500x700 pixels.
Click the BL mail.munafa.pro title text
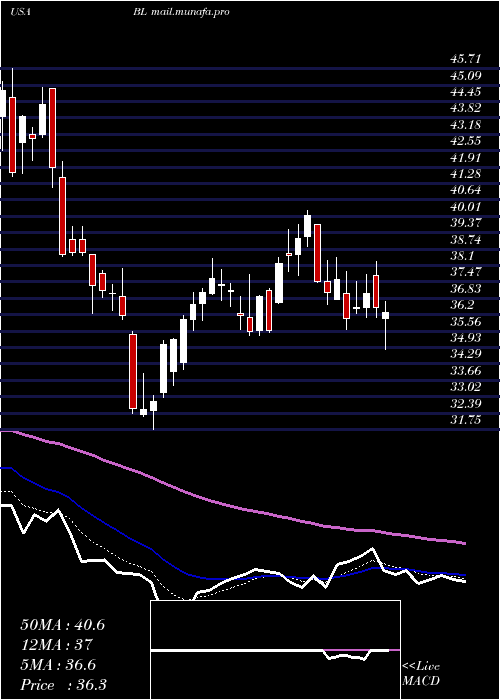(181, 12)
